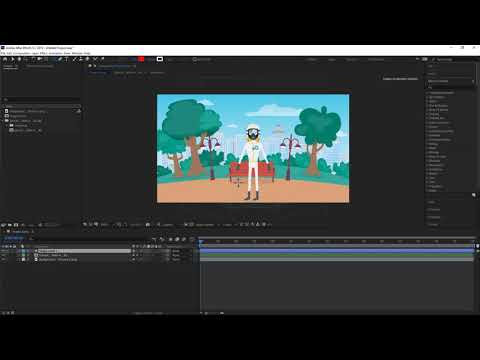Select the Hand tool
This screenshot has width=480, height=360.
[19, 59]
